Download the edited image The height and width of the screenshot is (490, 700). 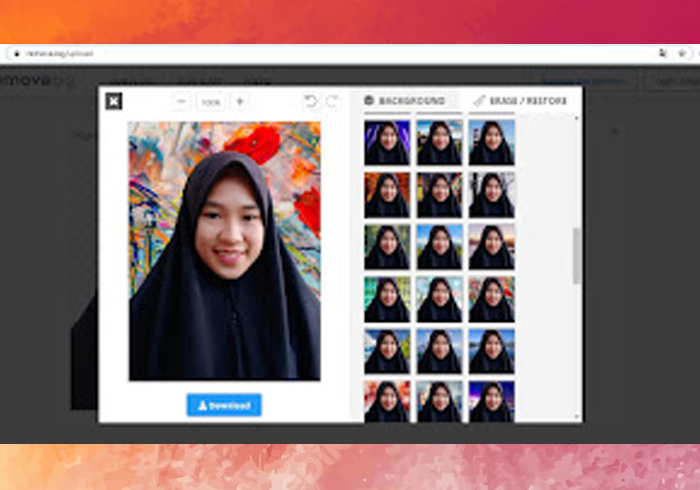224,405
